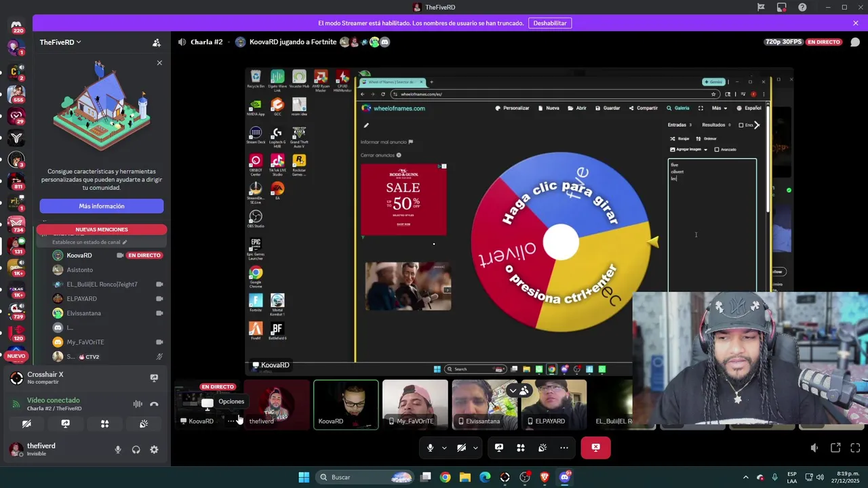The width and height of the screenshot is (868, 488).
Task: Open Brave browser from the taskbar
Action: pyautogui.click(x=545, y=477)
